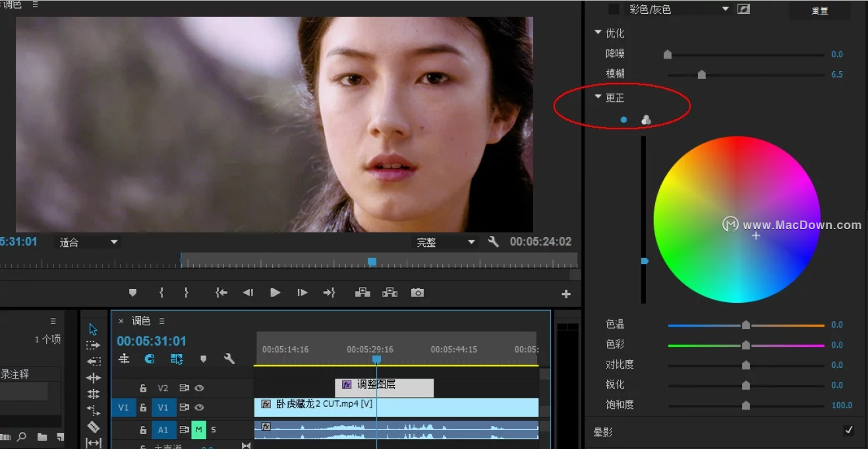Click the Lift button

pos(362,292)
